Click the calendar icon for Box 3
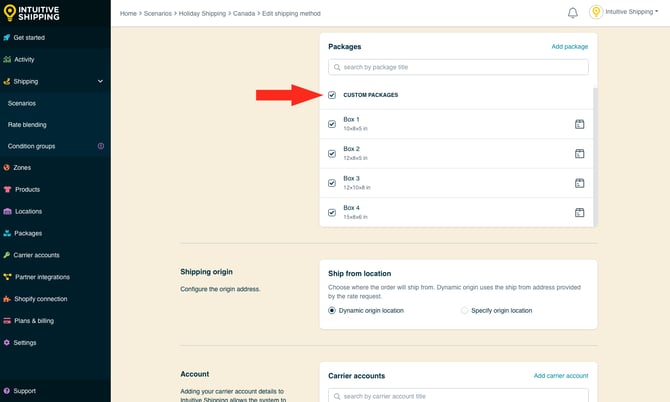 (579, 183)
